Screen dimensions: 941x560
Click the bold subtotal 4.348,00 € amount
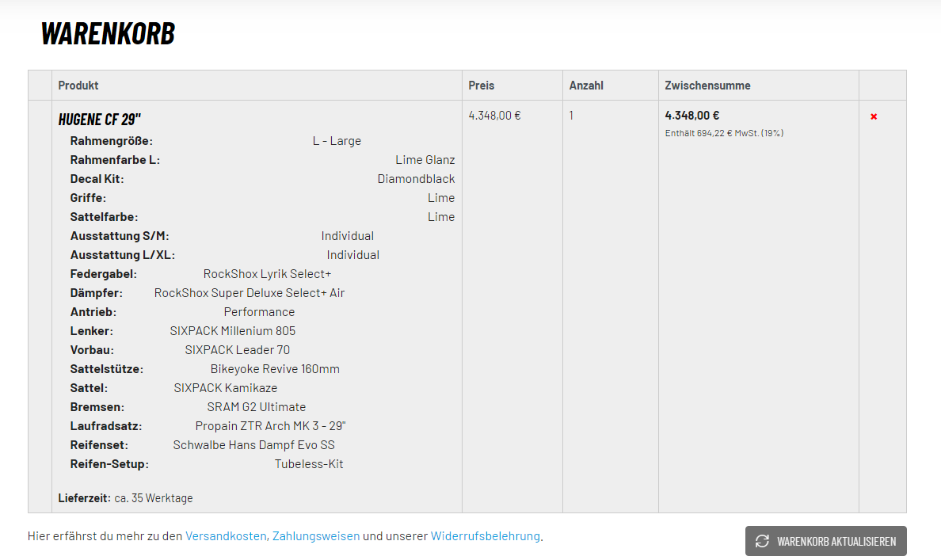tap(692, 116)
